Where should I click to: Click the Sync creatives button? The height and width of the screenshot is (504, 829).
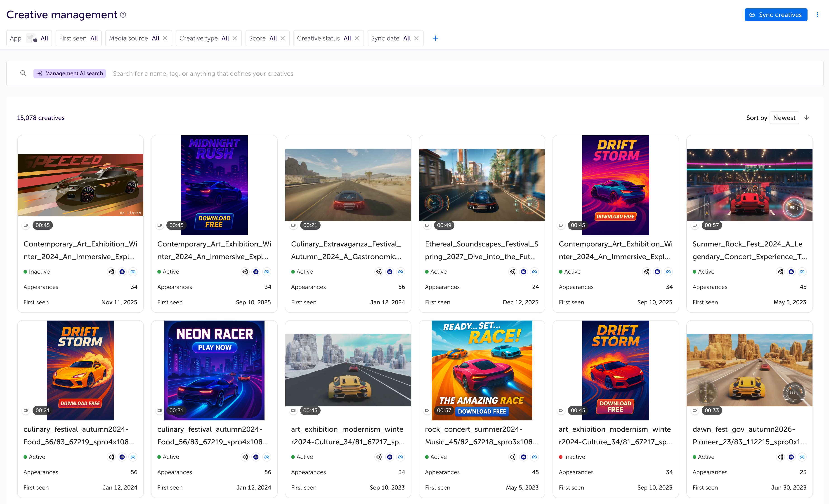[x=775, y=15]
